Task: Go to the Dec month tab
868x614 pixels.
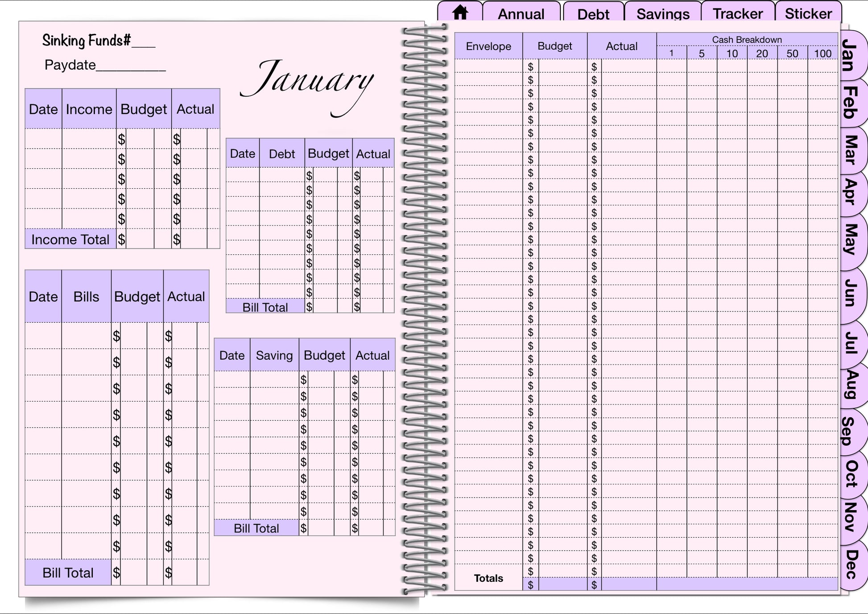Action: 851,564
